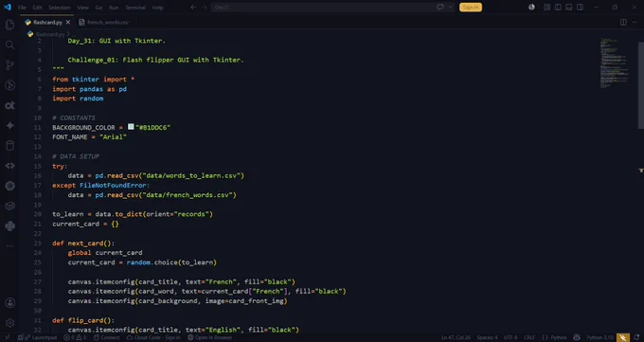Split the editor right

(x=623, y=22)
